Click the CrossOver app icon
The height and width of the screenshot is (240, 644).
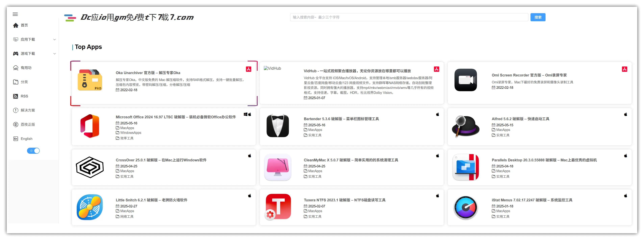(90, 167)
